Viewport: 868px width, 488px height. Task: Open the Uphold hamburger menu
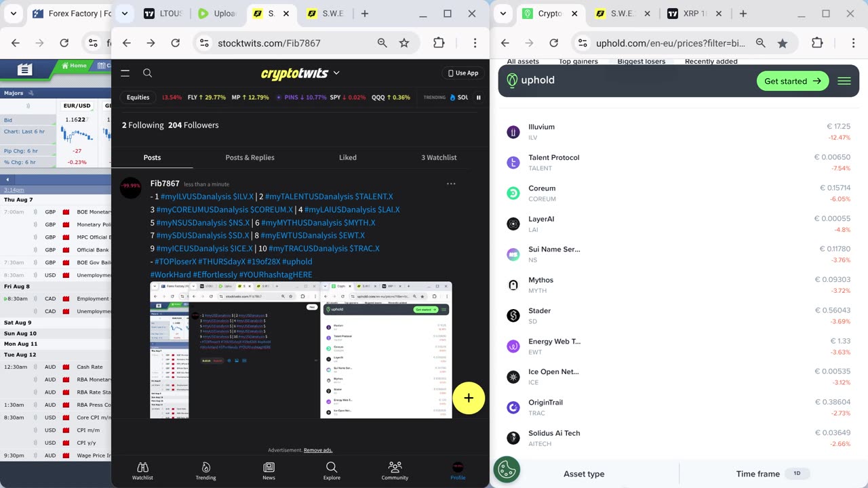(x=844, y=81)
